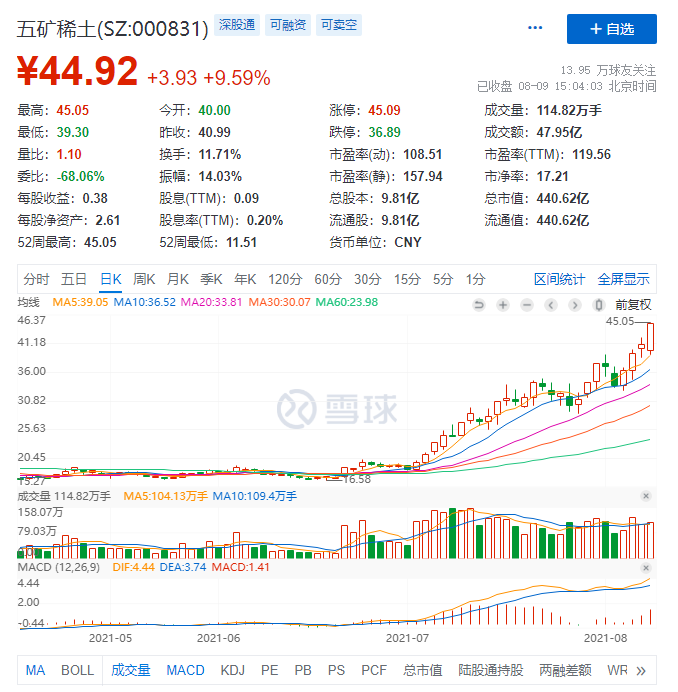Click the 球友关注 follower count

[608, 70]
